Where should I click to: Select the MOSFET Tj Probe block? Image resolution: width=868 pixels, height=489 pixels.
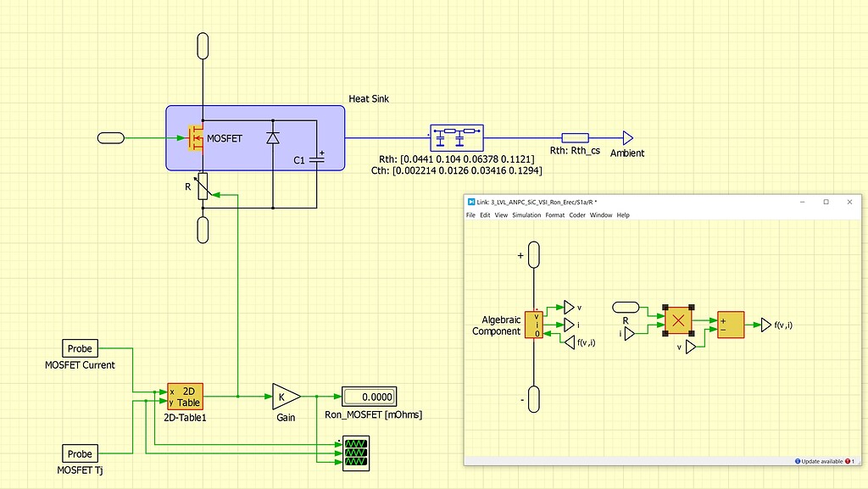[x=79, y=453]
